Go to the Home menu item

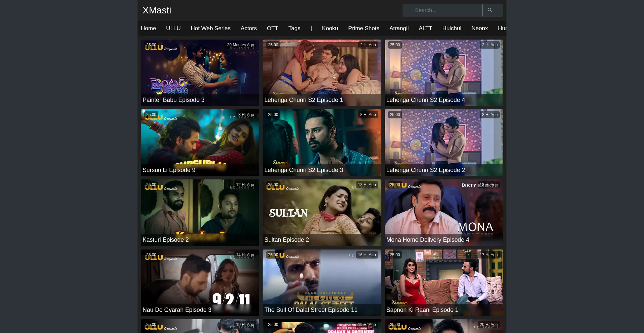pyautogui.click(x=148, y=29)
